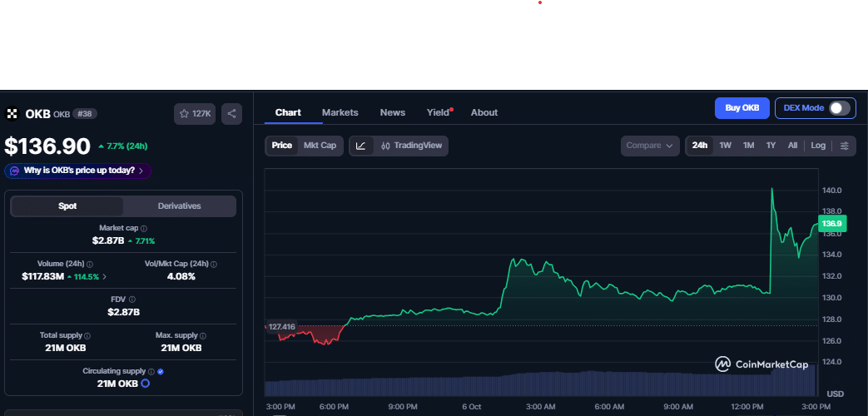Image resolution: width=868 pixels, height=416 pixels.
Task: Open the chart settings sliders icon
Action: click(x=844, y=146)
